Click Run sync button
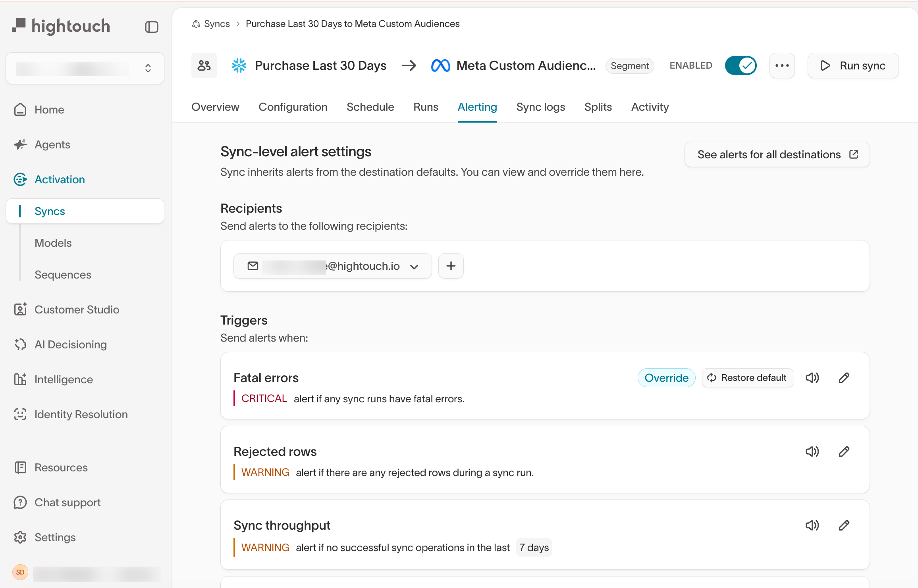The height and width of the screenshot is (588, 918). point(853,65)
